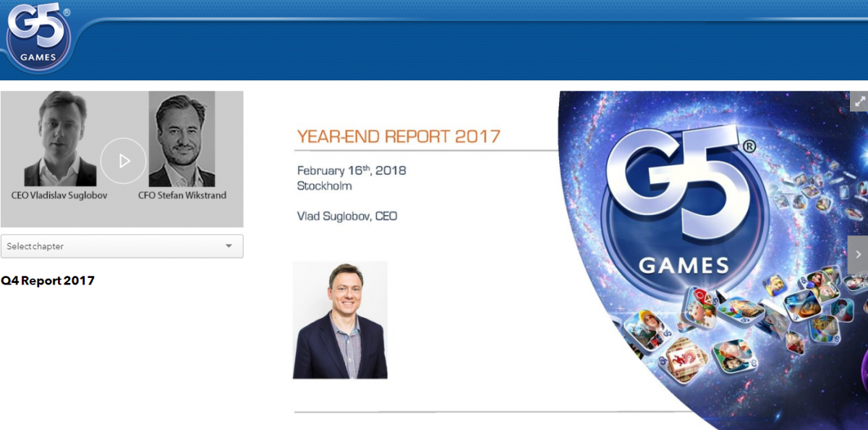Click the YEAR-END REPORT 2017 title
The image size is (868, 430).
point(399,136)
